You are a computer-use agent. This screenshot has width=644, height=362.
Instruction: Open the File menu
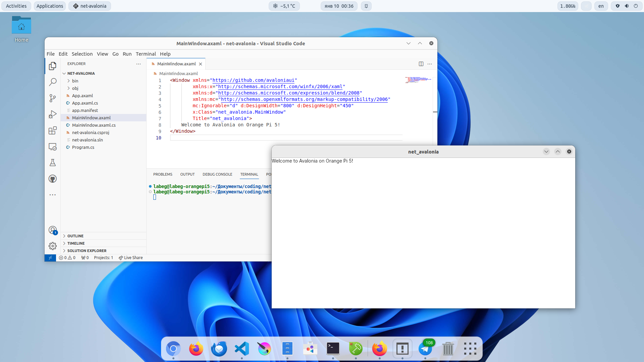[x=51, y=54]
